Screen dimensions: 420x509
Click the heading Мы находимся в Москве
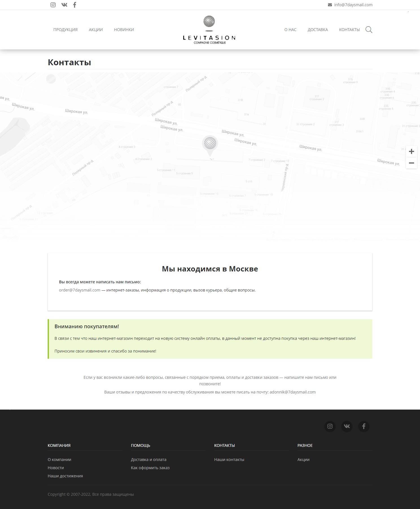tap(210, 269)
